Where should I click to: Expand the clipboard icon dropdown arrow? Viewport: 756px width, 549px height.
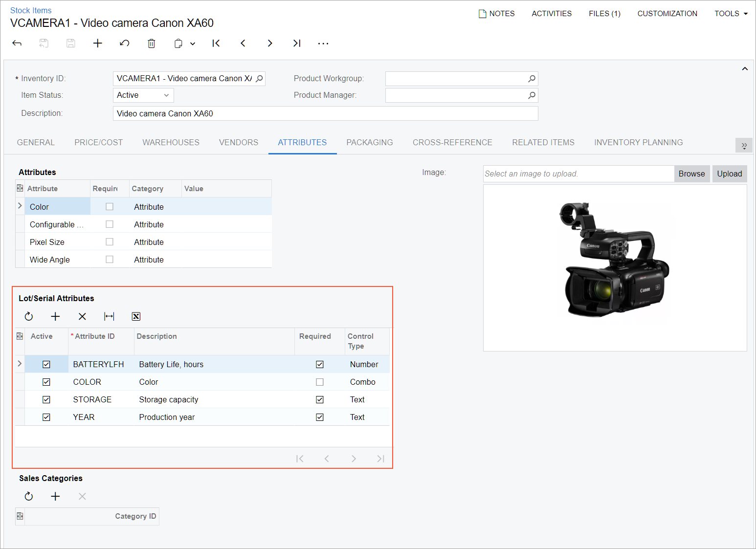(193, 44)
